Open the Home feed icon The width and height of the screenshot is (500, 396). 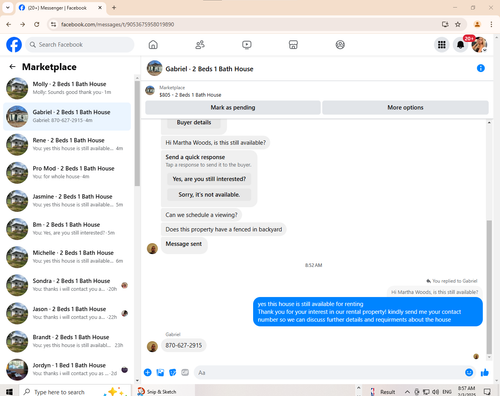pyautogui.click(x=153, y=45)
